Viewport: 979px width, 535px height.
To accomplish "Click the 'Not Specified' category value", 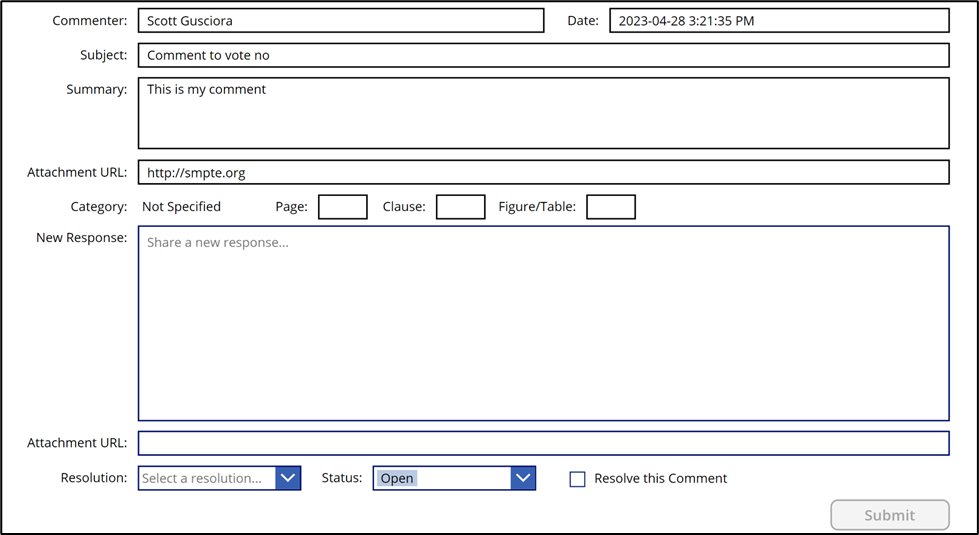I will [x=181, y=207].
